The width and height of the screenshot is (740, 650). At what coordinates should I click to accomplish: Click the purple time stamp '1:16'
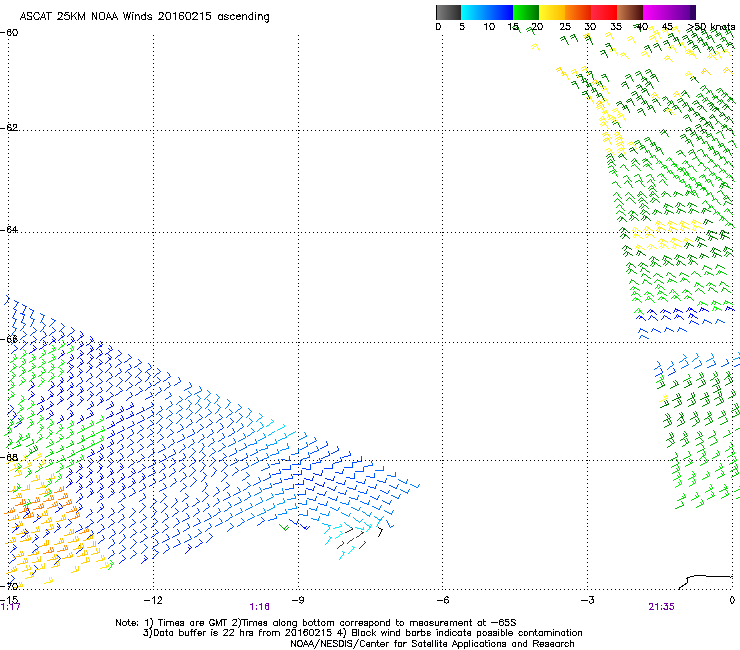pyautogui.click(x=260, y=607)
